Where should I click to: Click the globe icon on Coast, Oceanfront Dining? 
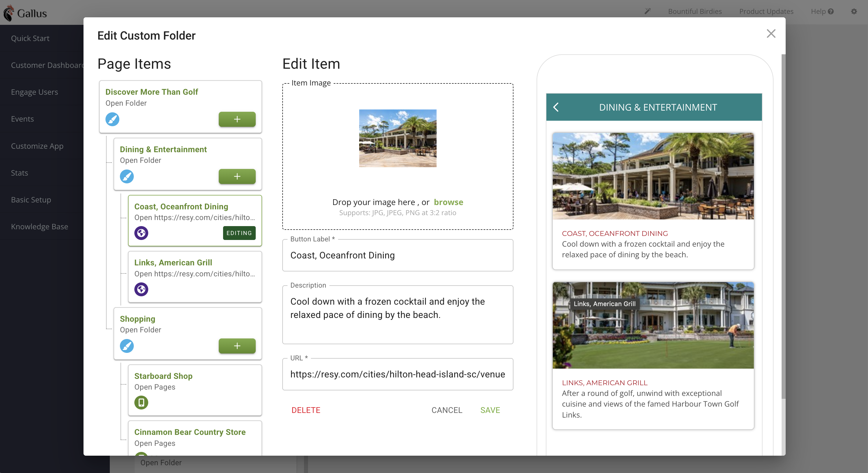click(141, 233)
